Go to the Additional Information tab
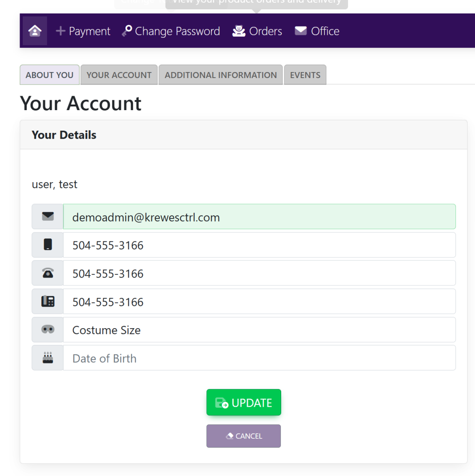 pyautogui.click(x=220, y=75)
